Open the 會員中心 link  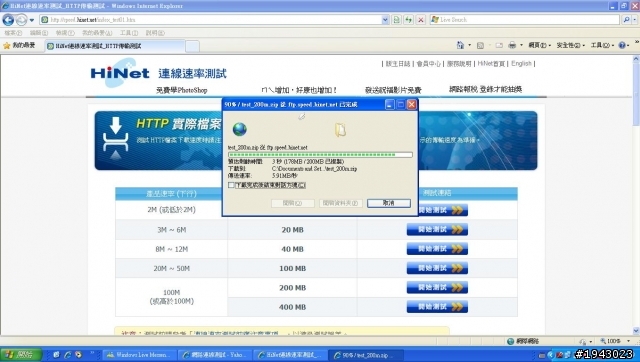tap(428, 64)
